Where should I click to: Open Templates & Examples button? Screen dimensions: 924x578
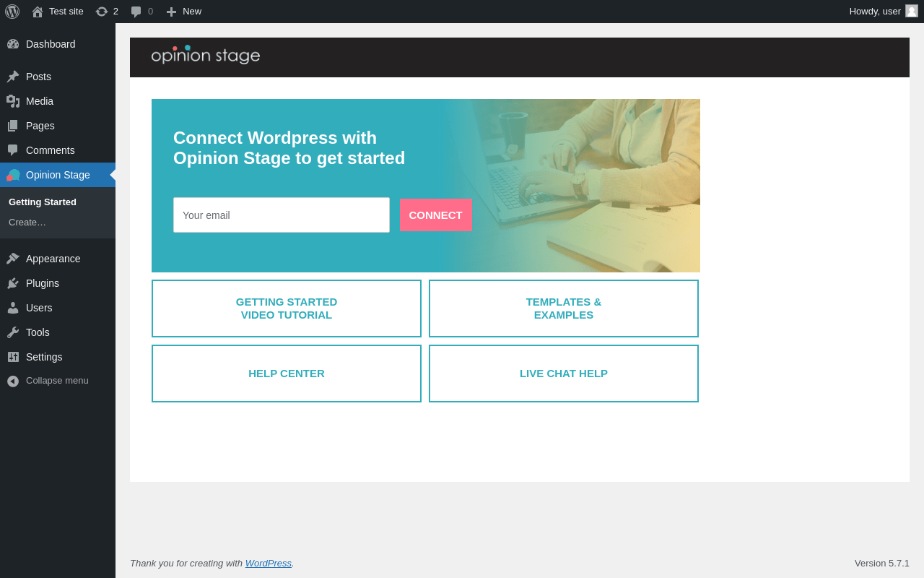(564, 309)
